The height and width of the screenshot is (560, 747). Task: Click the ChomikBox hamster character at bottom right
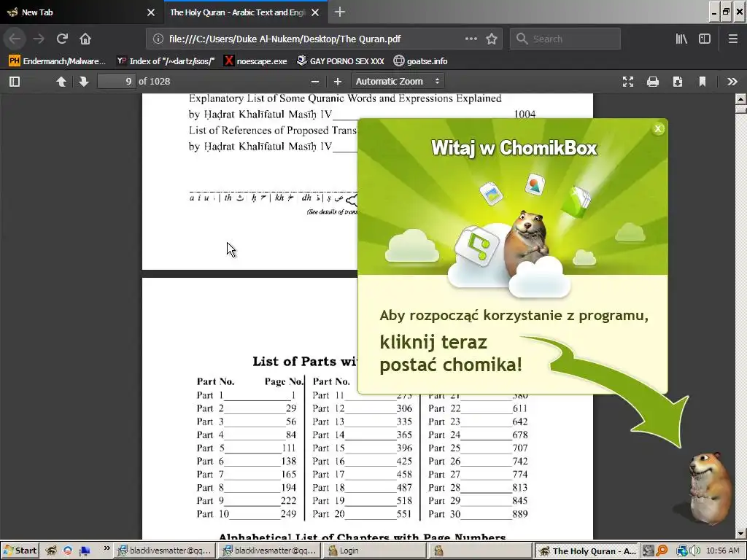[710, 488]
